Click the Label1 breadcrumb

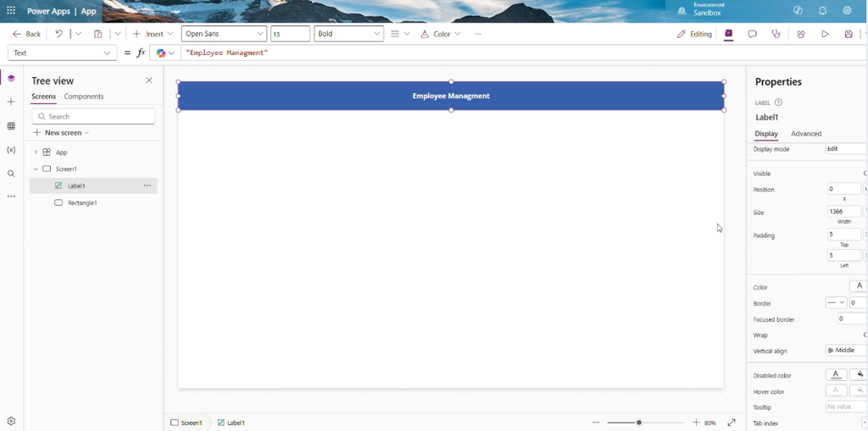tap(231, 423)
